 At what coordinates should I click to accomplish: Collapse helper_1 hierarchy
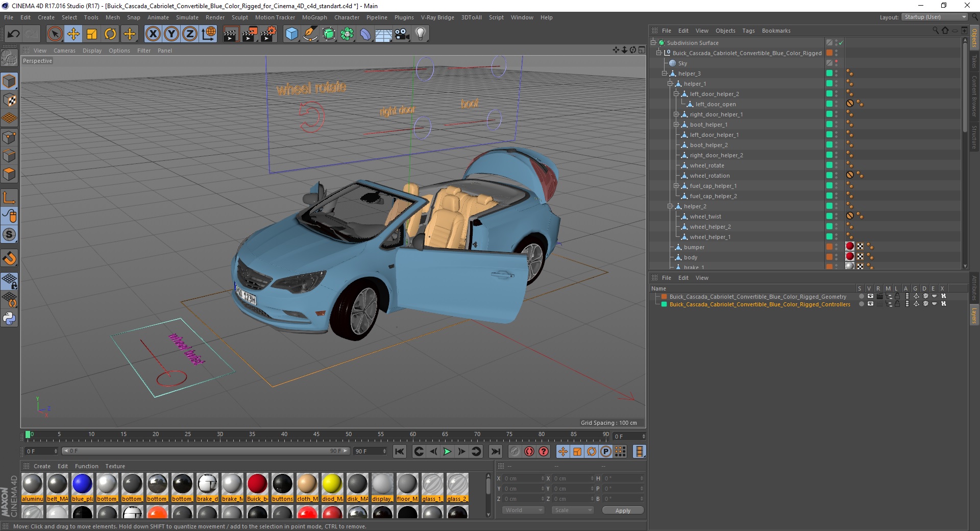pyautogui.click(x=670, y=84)
